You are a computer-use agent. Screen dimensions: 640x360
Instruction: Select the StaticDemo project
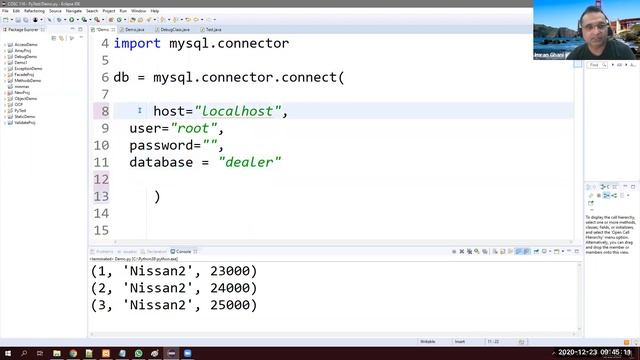tap(24, 116)
